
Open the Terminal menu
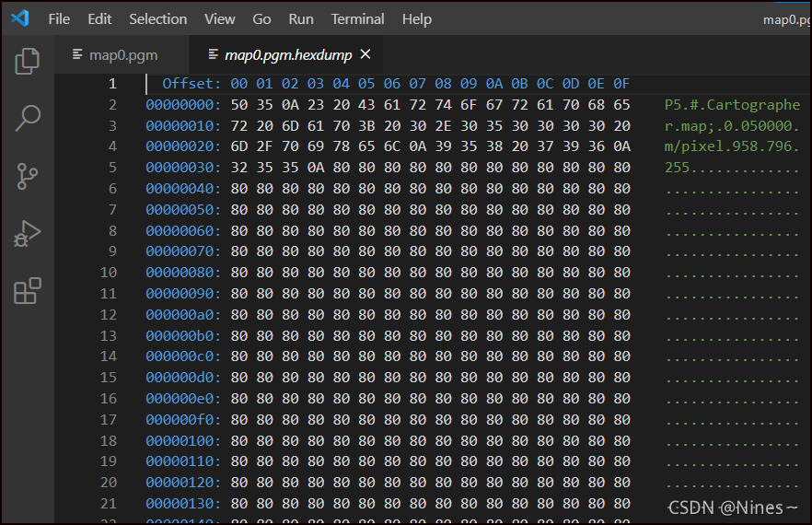coord(358,19)
